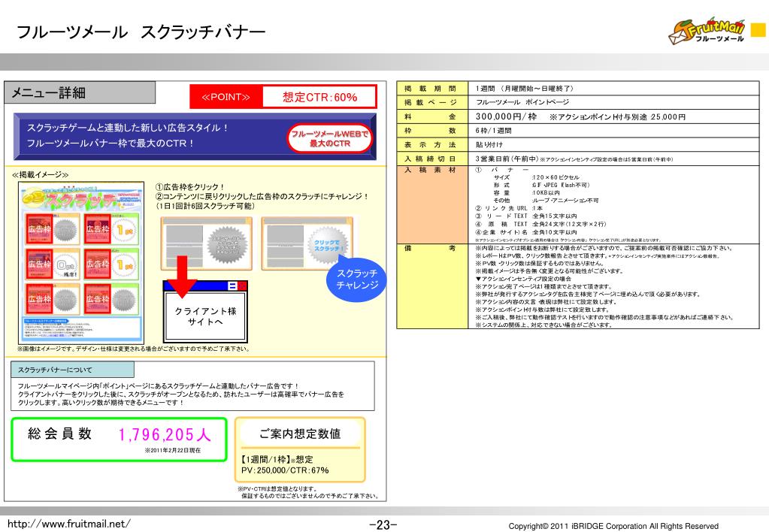Click the 企業（サイト）名 全角10文字以内 line
Viewport: 769px width, 532px height.
pyautogui.click(x=525, y=232)
